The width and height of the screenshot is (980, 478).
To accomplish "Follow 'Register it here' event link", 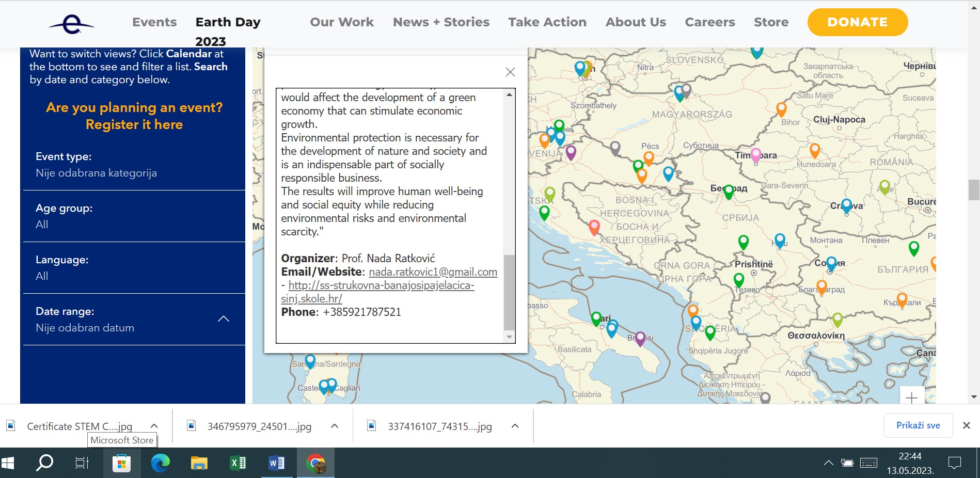I will click(134, 124).
